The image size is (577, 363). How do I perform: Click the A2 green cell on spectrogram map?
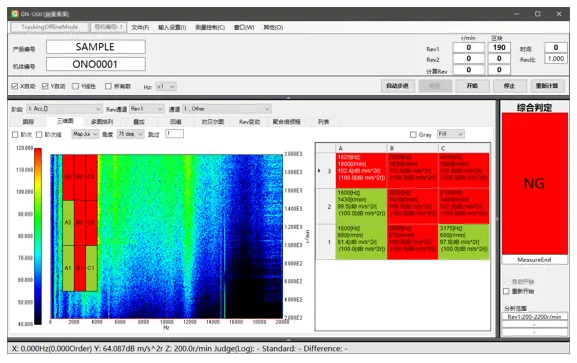pos(68,222)
